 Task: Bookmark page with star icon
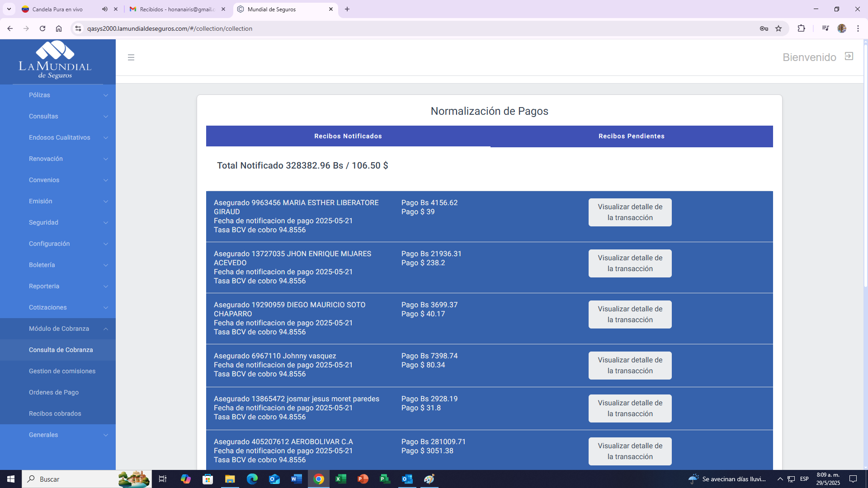click(778, 28)
